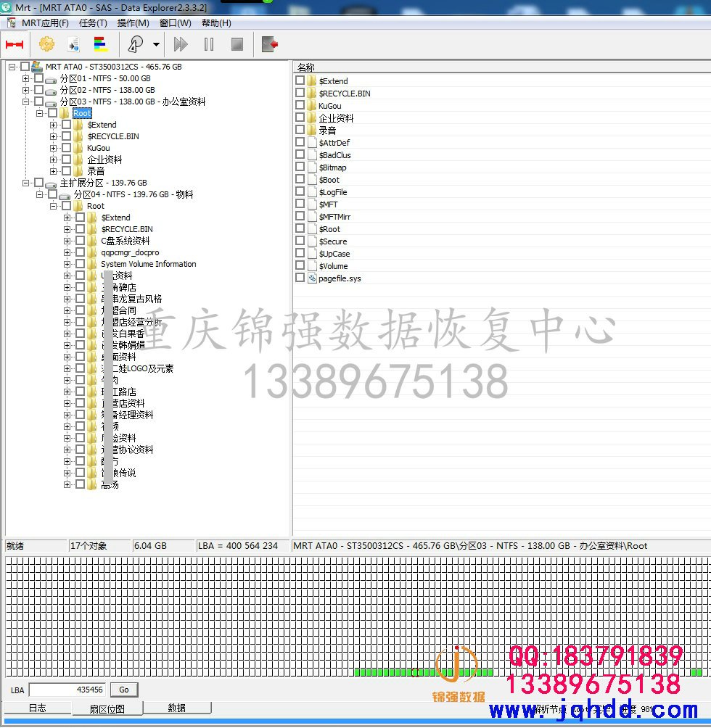The width and height of the screenshot is (711, 728).
Task: Switch to the 扇区位图 tab
Action: pos(107,708)
